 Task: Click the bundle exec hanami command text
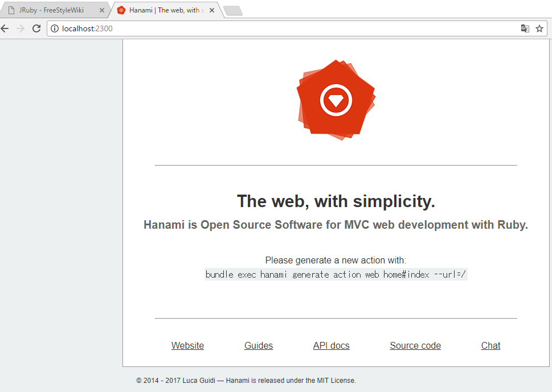tap(336, 274)
